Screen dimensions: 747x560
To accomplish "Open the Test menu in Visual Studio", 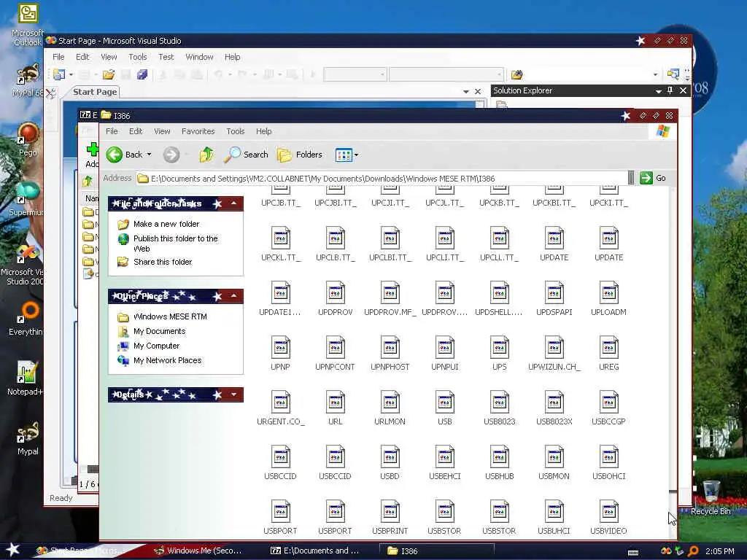I will 166,57.
